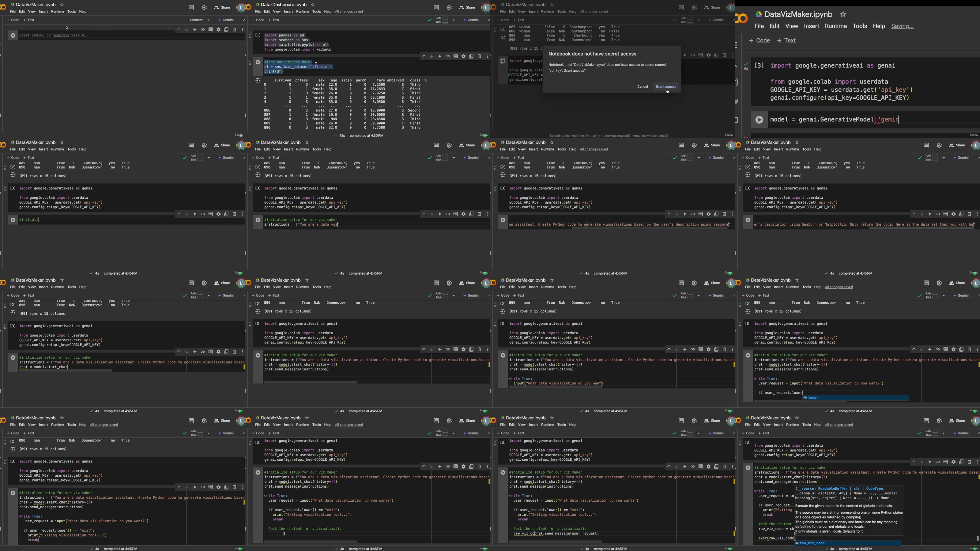Interrupt the executing cell behind the secret dialog
This screenshot has height=551, width=980.
pos(503,61)
